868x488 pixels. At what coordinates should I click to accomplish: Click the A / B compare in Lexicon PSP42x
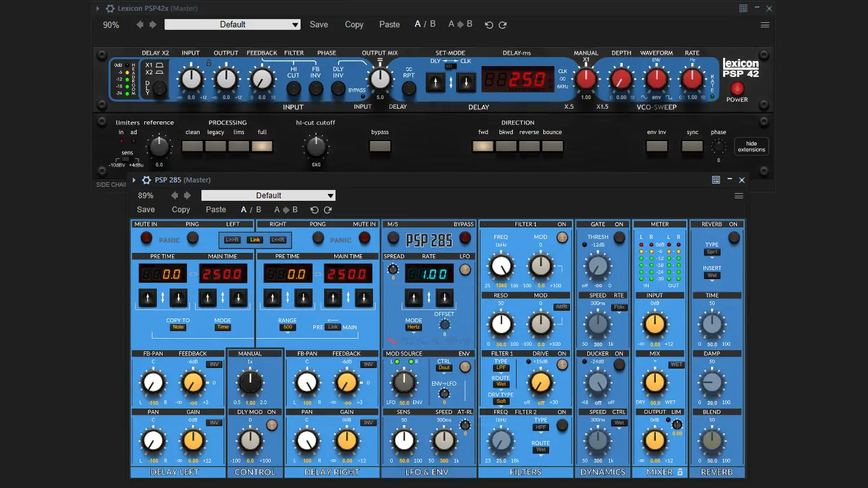pyautogui.click(x=425, y=24)
